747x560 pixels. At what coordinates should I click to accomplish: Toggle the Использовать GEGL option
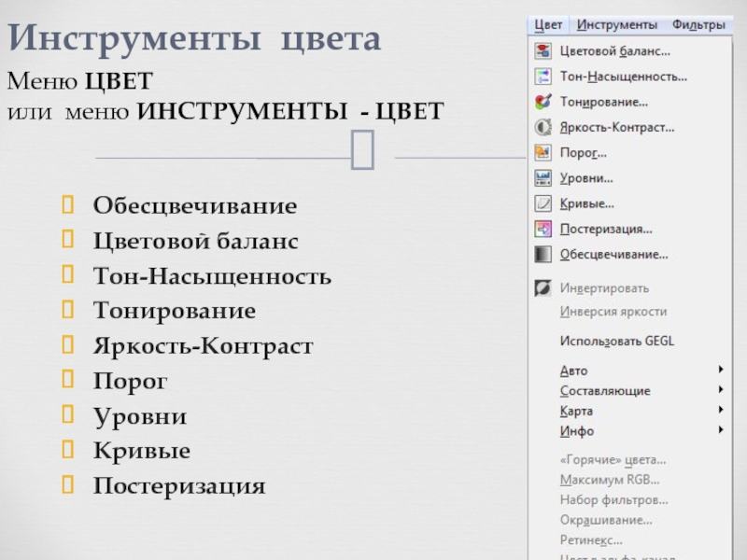click(x=616, y=341)
